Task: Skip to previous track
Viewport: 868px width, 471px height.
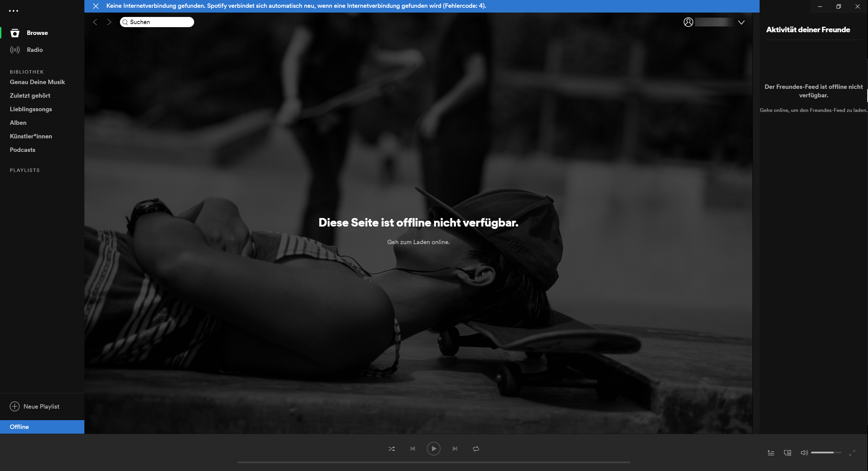Action: [413, 449]
